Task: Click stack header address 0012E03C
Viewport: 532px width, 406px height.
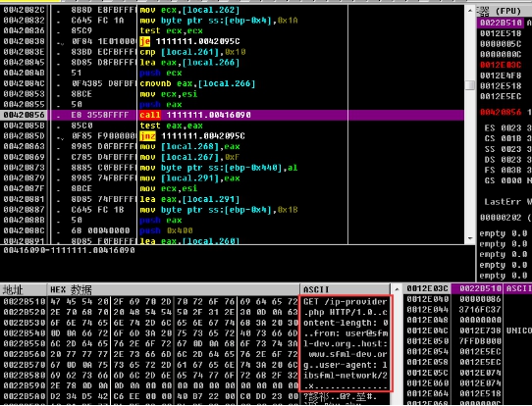Action: [427, 288]
